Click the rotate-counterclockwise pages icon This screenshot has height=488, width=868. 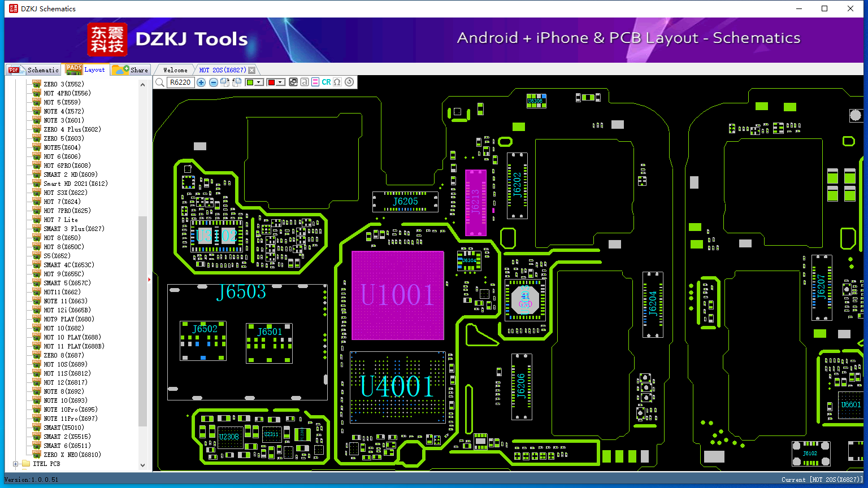point(237,82)
